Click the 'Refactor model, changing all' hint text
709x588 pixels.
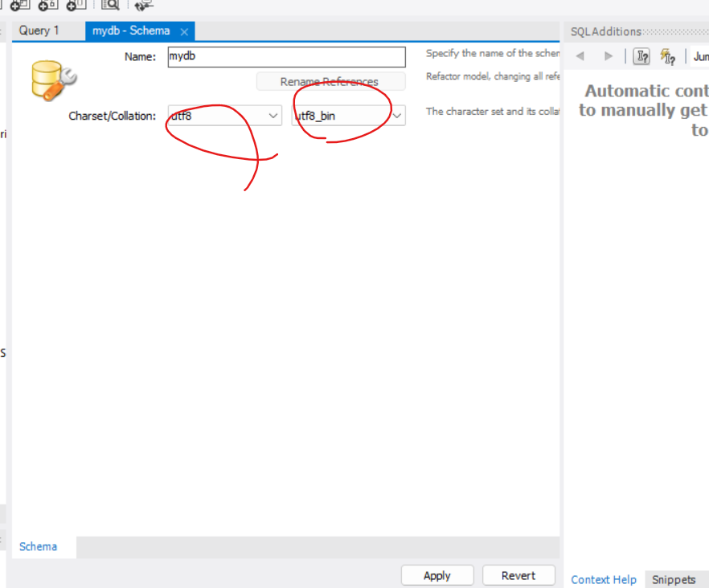pyautogui.click(x=493, y=76)
